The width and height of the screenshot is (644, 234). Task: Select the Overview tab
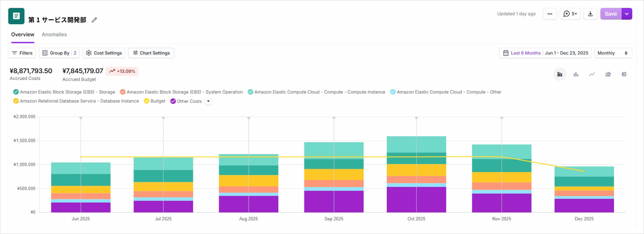(23, 35)
